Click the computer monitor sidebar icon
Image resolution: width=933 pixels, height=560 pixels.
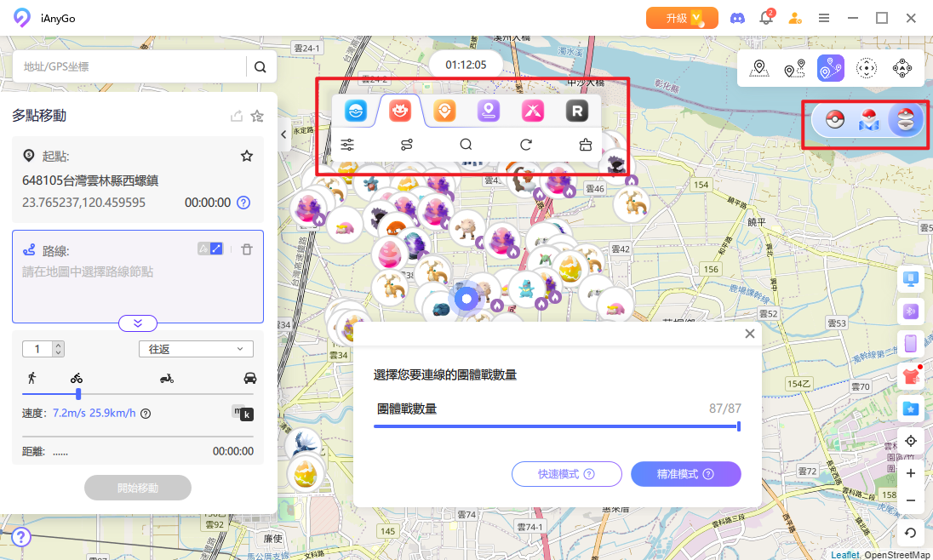pyautogui.click(x=910, y=279)
